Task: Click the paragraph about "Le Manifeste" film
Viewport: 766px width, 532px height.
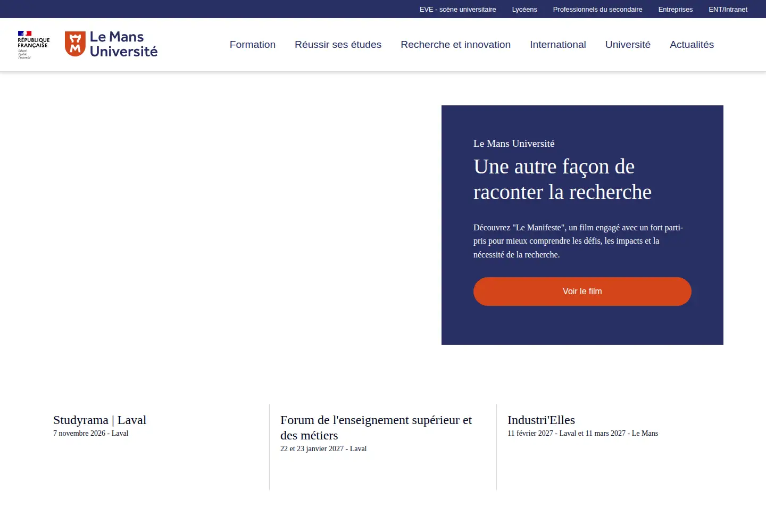Action: [x=578, y=241]
